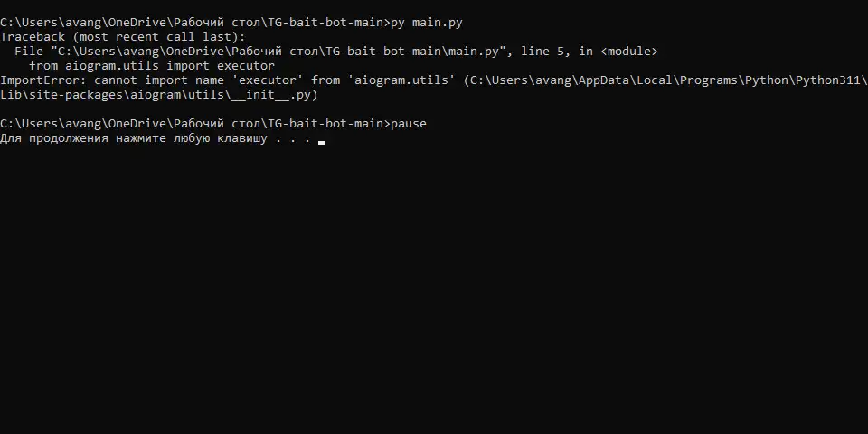This screenshot has height=434, width=868.
Task: Click the prompt path before 'py main.py'
Action: (x=195, y=23)
